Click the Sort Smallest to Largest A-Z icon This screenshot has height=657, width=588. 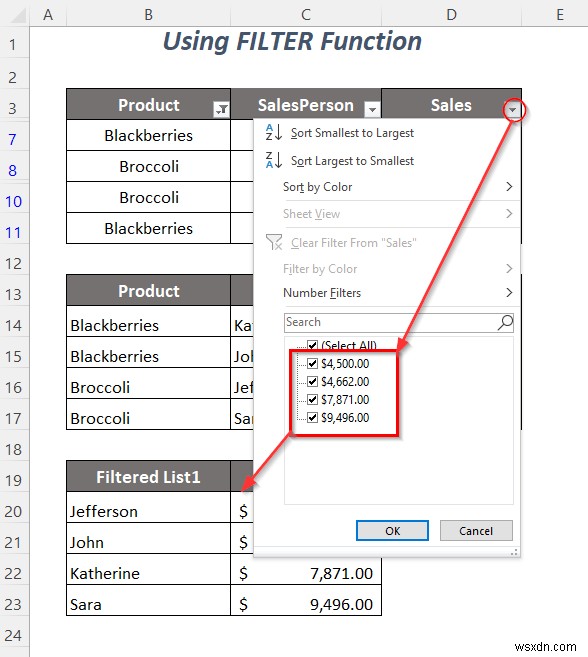pyautogui.click(x=274, y=132)
